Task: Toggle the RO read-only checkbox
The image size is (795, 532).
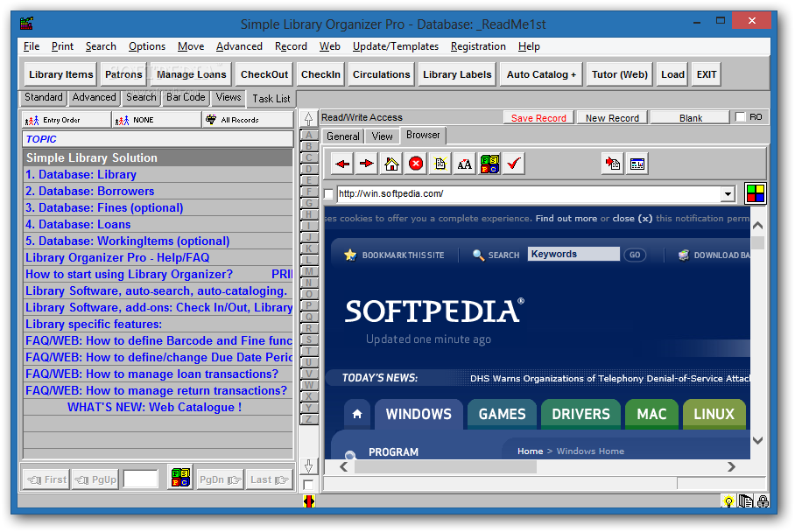Action: [740, 117]
